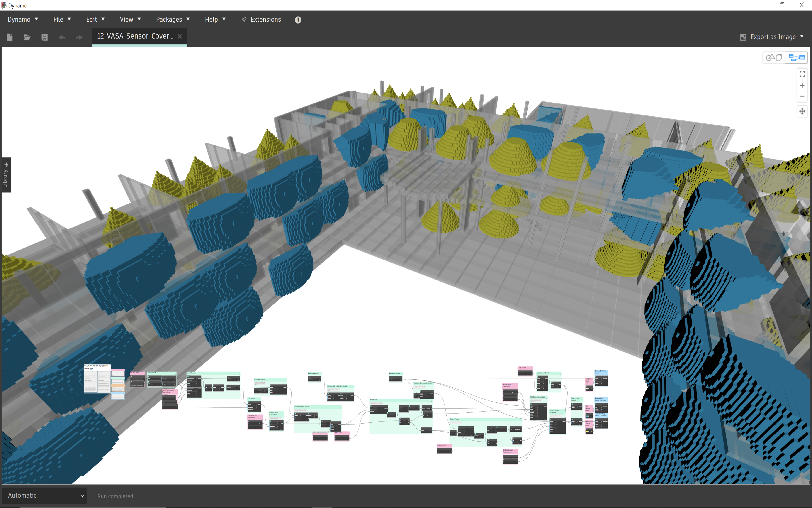Close the 12-VASA-Sensor-Cover tab
812x508 pixels.
180,36
